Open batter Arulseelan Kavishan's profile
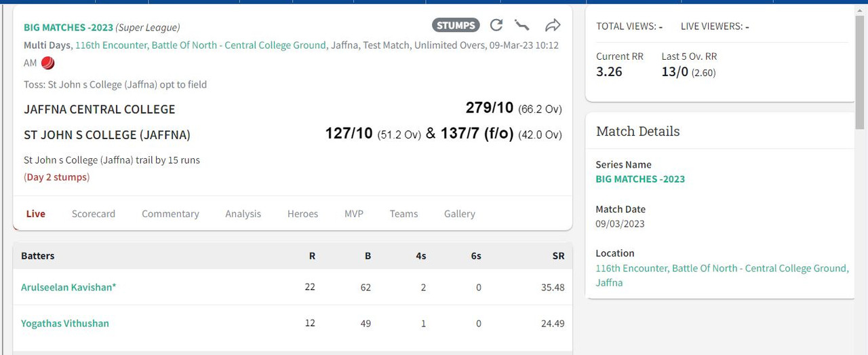 coord(68,287)
